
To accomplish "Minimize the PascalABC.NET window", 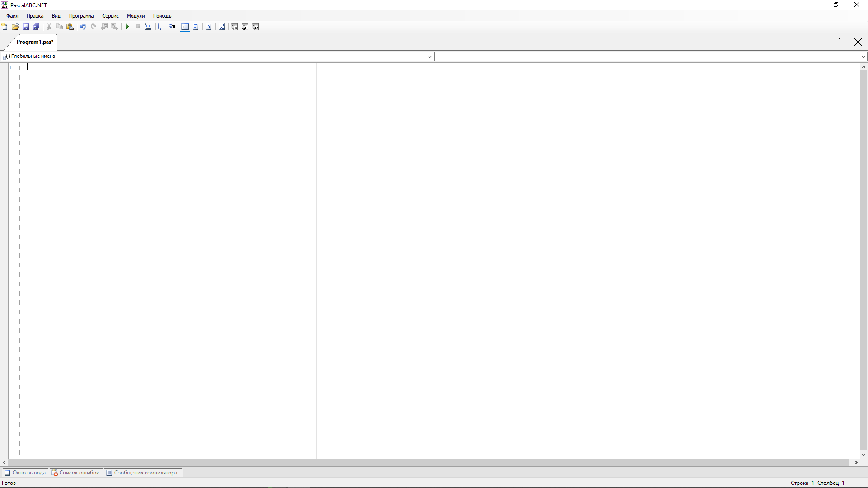I will click(x=816, y=5).
